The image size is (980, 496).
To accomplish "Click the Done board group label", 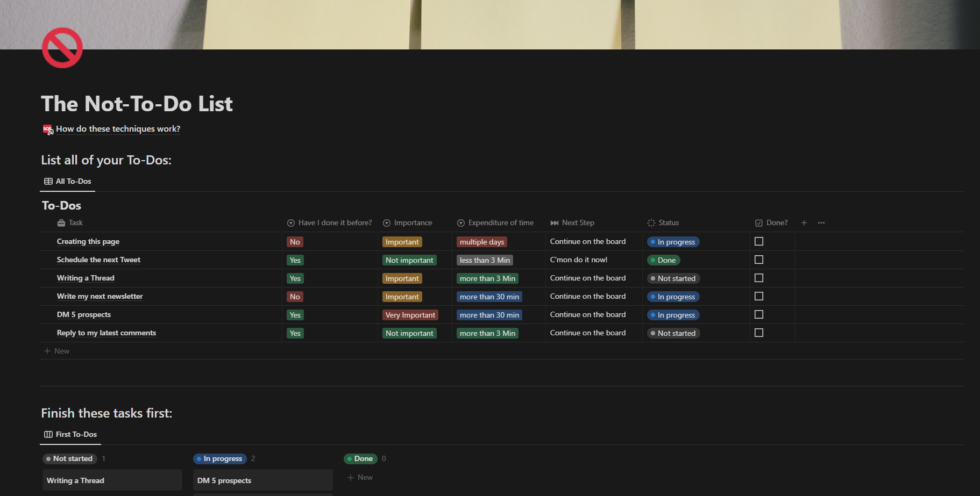I will 360,458.
